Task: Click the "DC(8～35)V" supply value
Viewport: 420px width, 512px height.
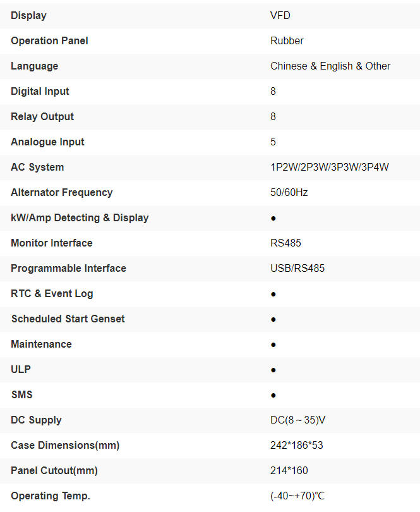Action: [x=299, y=420]
